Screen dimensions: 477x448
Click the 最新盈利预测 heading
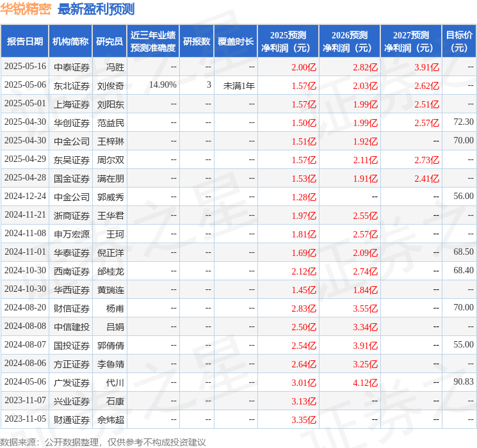96,9
